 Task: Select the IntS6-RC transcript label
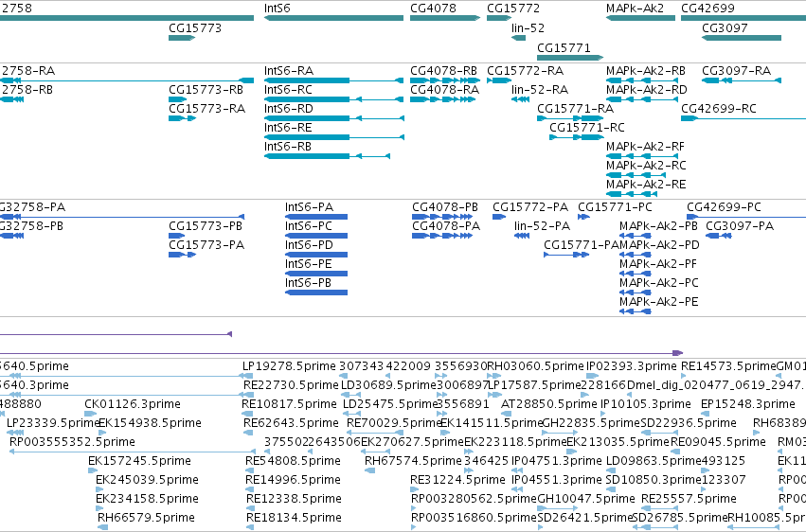[288, 90]
